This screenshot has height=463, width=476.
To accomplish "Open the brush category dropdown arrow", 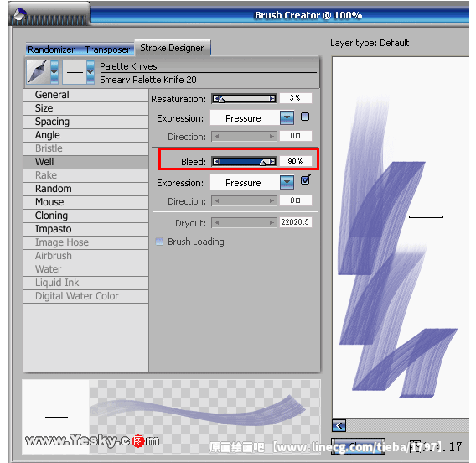I will click(54, 72).
